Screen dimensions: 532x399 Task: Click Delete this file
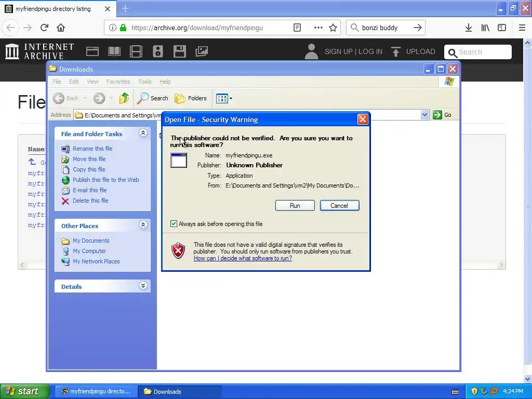[90, 201]
